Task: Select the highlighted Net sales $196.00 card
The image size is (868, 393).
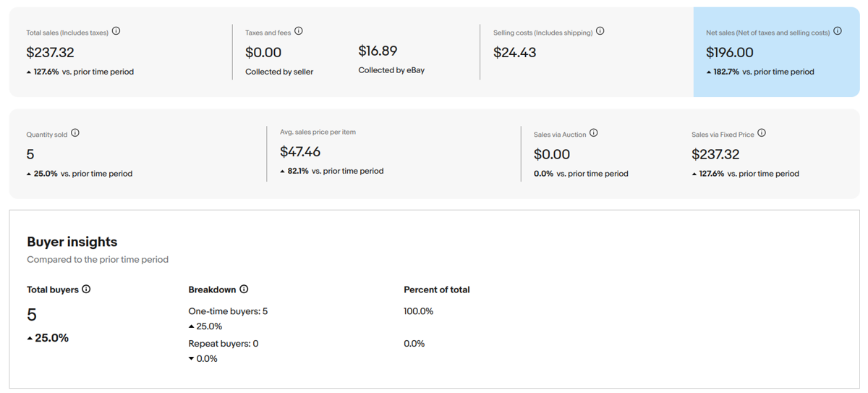Action: 775,52
